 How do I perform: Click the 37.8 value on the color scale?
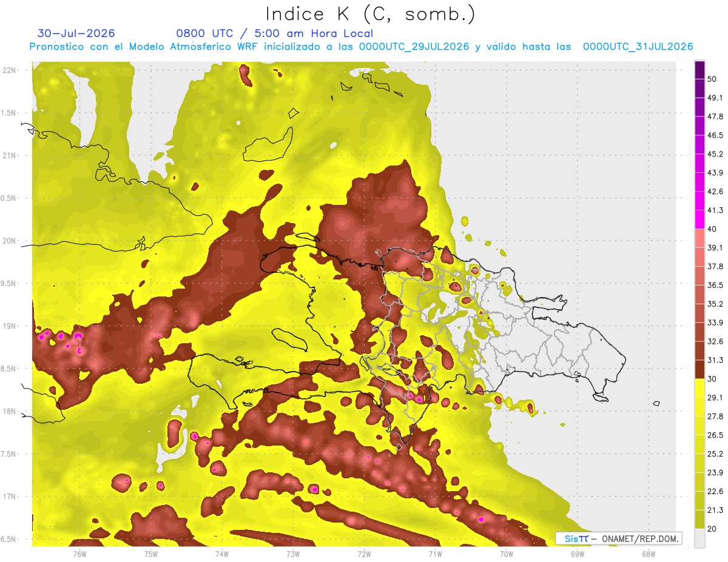click(715, 266)
